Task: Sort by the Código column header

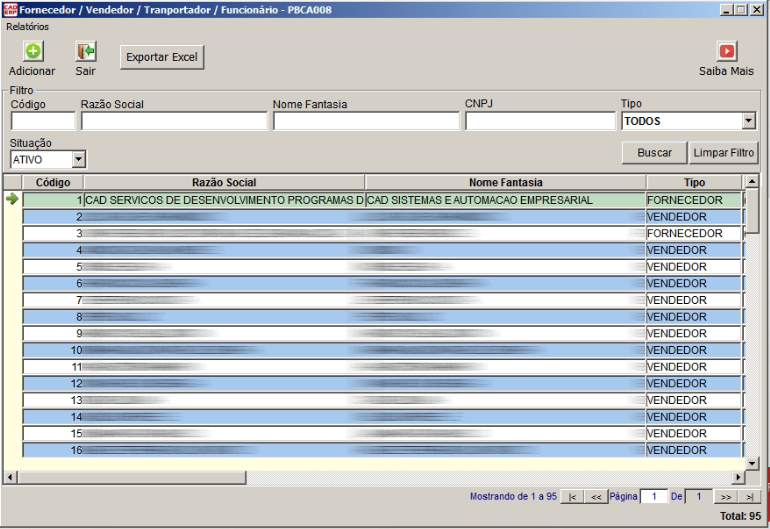Action: pos(53,182)
